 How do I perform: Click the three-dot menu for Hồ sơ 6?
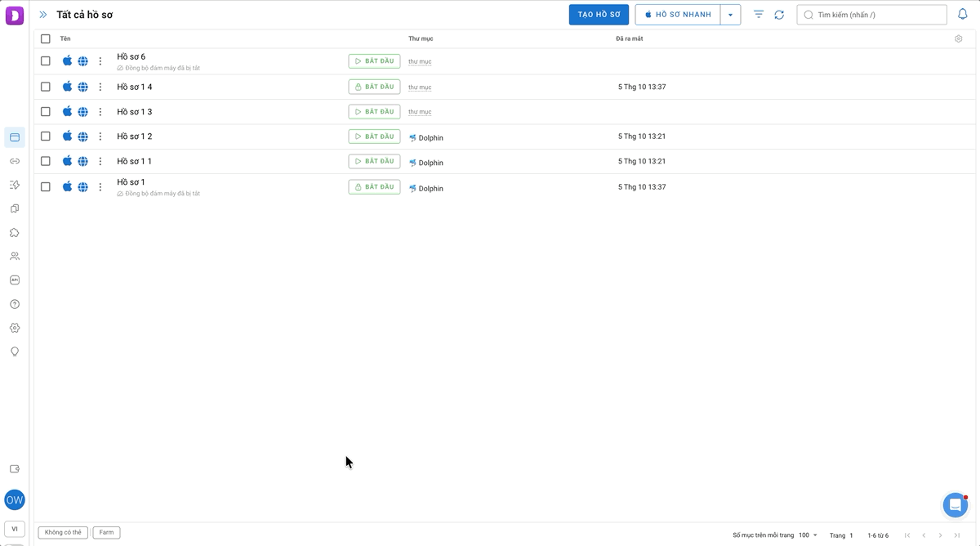click(100, 61)
